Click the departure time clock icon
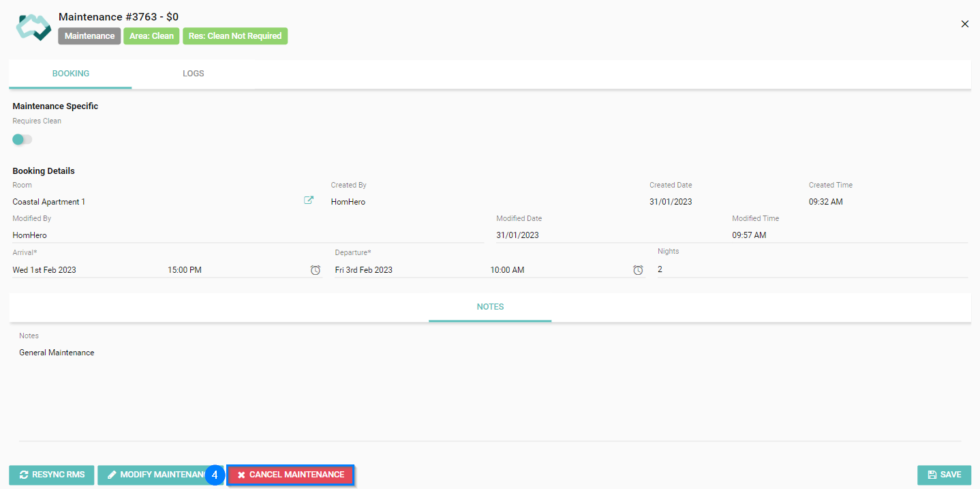980x489 pixels. click(638, 270)
